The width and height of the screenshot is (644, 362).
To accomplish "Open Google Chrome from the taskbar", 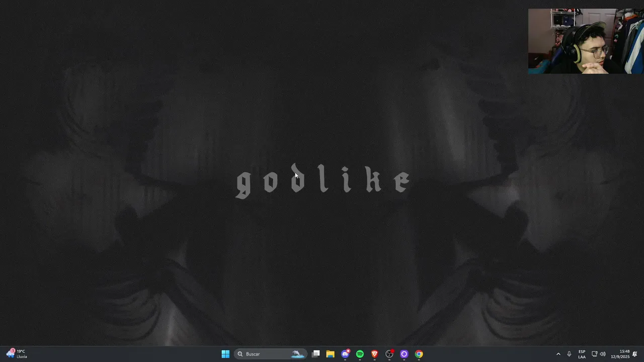I will click(419, 354).
